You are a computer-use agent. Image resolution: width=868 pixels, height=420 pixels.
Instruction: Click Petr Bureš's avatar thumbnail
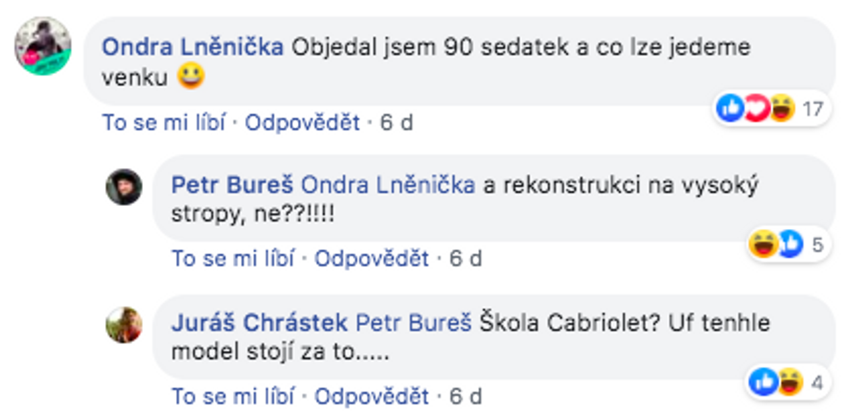[124, 187]
